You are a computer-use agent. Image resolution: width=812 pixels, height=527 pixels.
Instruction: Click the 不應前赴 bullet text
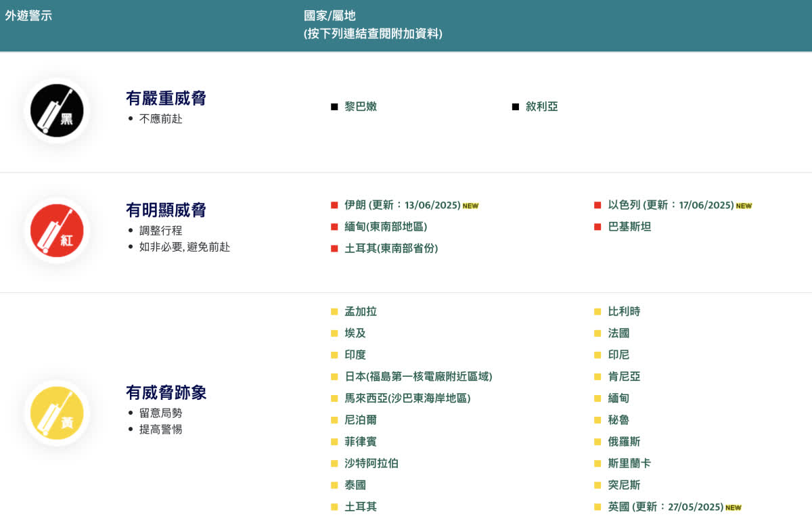pos(161,119)
